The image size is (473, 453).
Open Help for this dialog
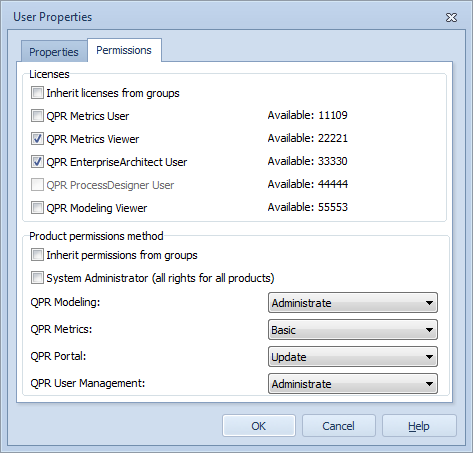(x=419, y=426)
